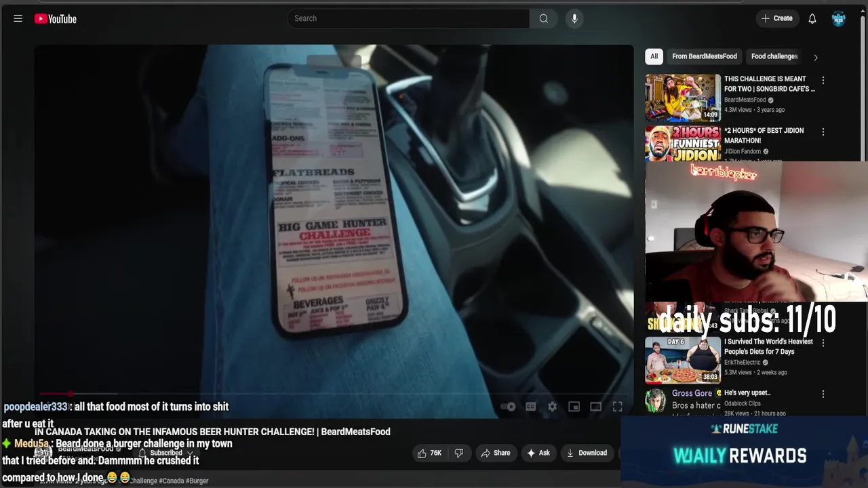
Task: Click the #Burger hashtag
Action: pos(197,481)
